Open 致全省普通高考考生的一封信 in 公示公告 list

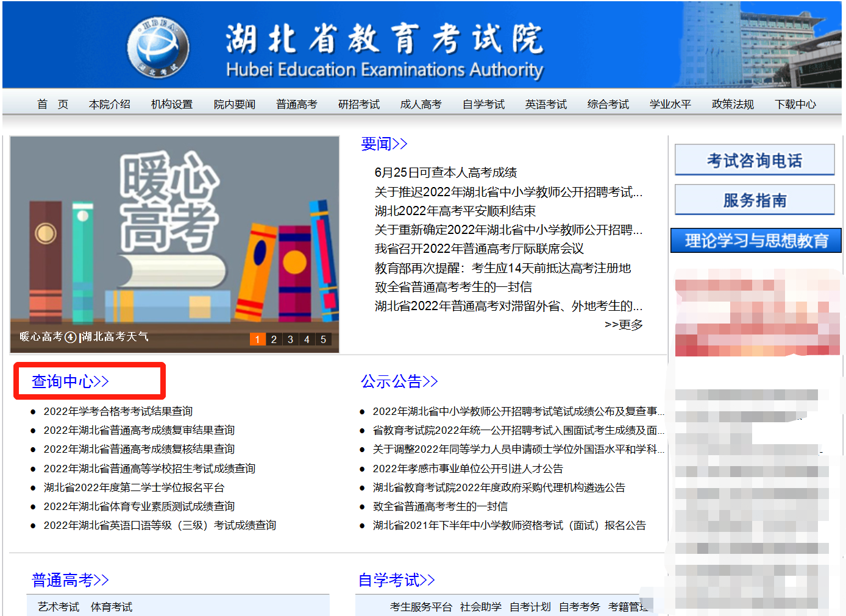click(440, 506)
